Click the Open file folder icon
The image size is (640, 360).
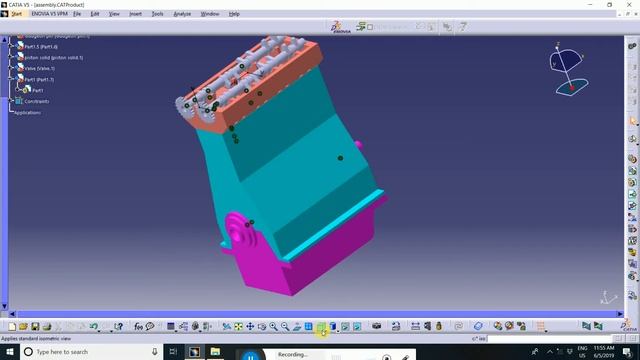coord(23,327)
